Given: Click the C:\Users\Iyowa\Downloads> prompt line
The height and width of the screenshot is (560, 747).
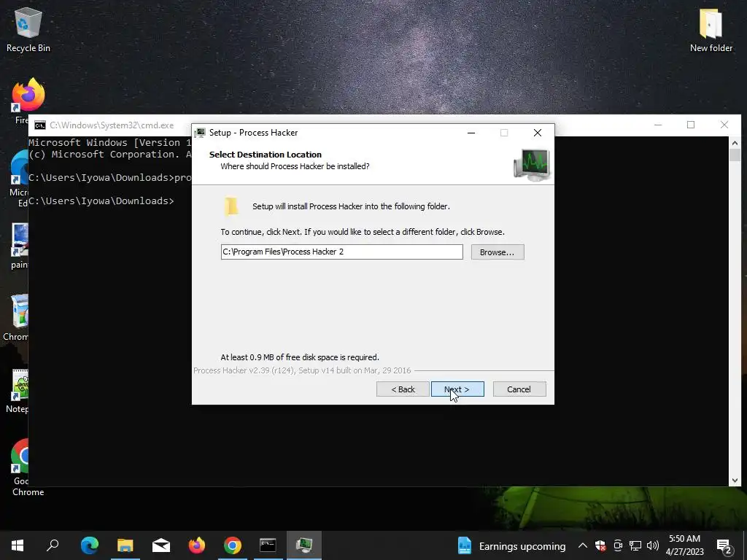Looking at the screenshot, I should tap(101, 201).
